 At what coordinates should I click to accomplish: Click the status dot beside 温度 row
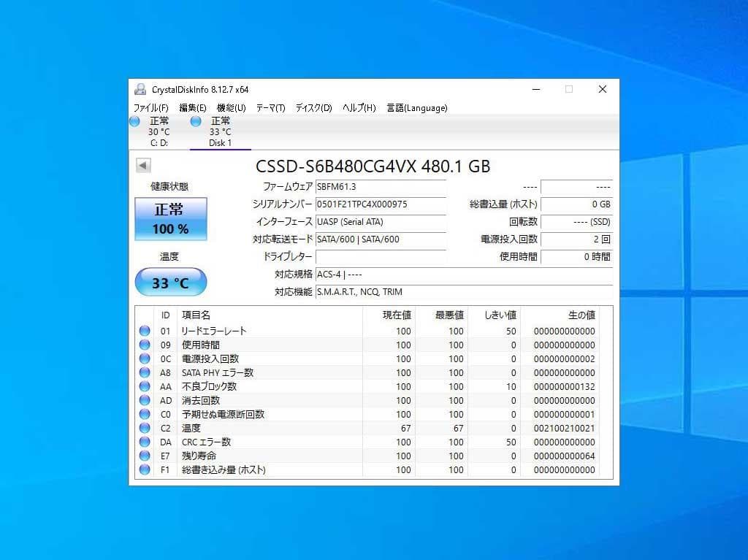click(144, 428)
